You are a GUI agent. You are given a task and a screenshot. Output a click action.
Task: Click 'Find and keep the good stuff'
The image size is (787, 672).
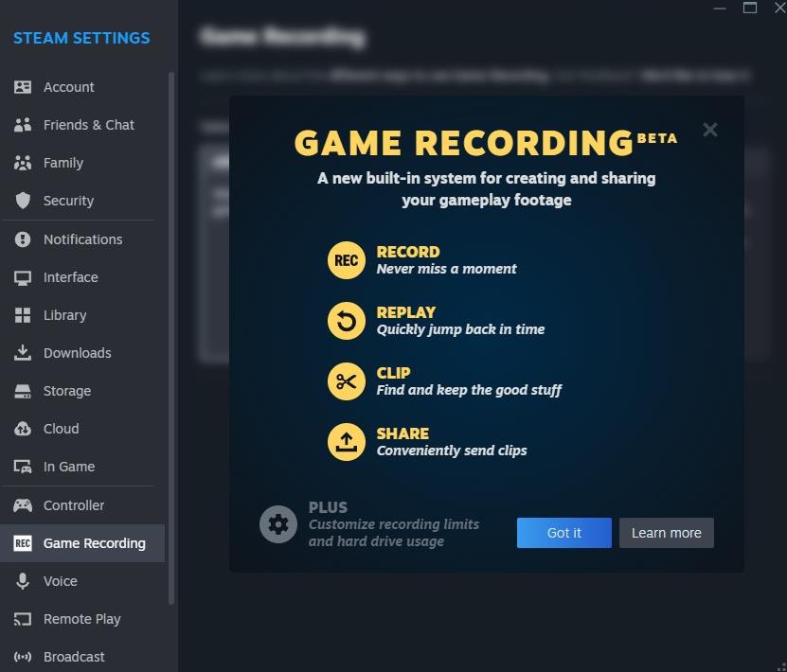click(x=469, y=390)
